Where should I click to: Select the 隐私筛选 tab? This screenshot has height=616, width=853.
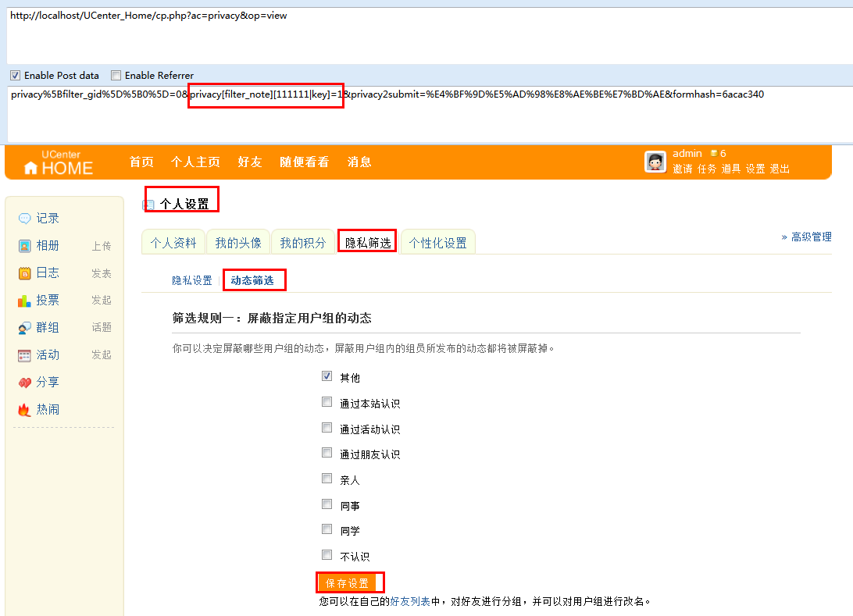click(368, 243)
